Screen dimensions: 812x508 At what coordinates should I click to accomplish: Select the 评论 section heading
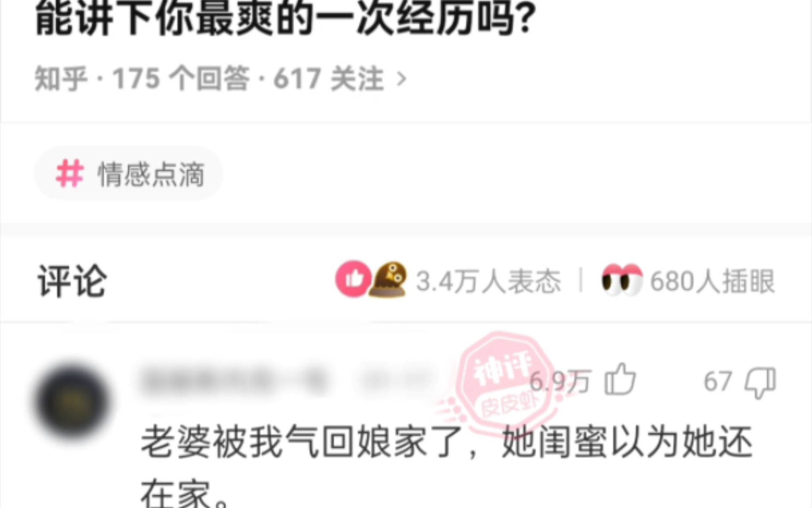click(x=72, y=281)
